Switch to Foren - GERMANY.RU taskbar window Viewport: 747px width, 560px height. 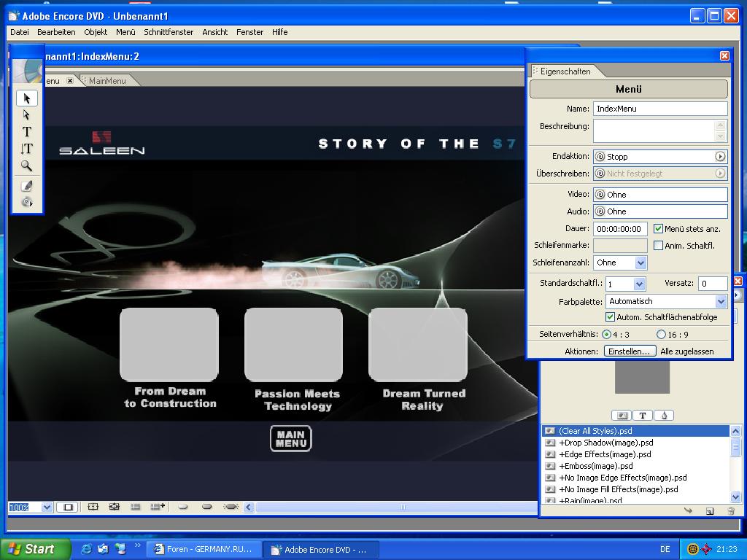(x=204, y=550)
